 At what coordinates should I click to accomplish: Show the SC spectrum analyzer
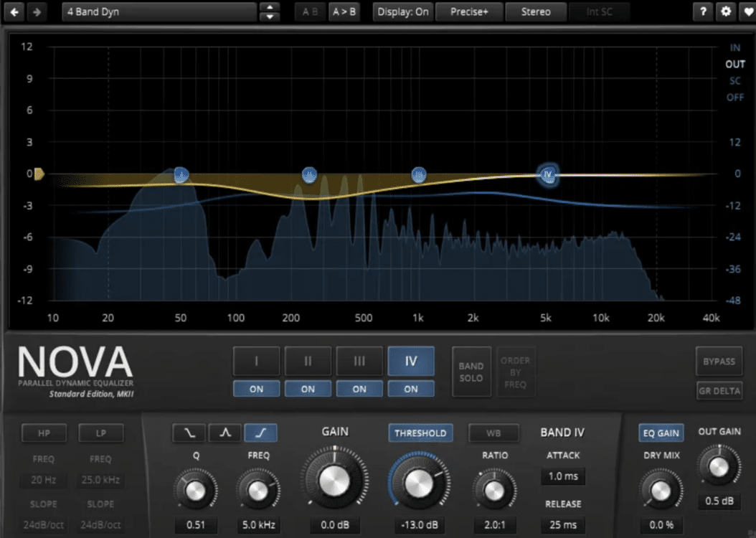[x=734, y=81]
